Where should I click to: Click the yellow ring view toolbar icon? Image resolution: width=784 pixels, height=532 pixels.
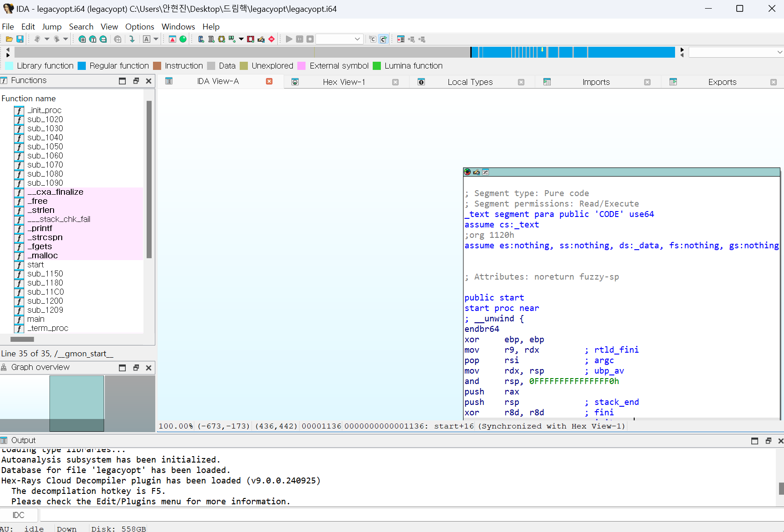click(x=222, y=39)
